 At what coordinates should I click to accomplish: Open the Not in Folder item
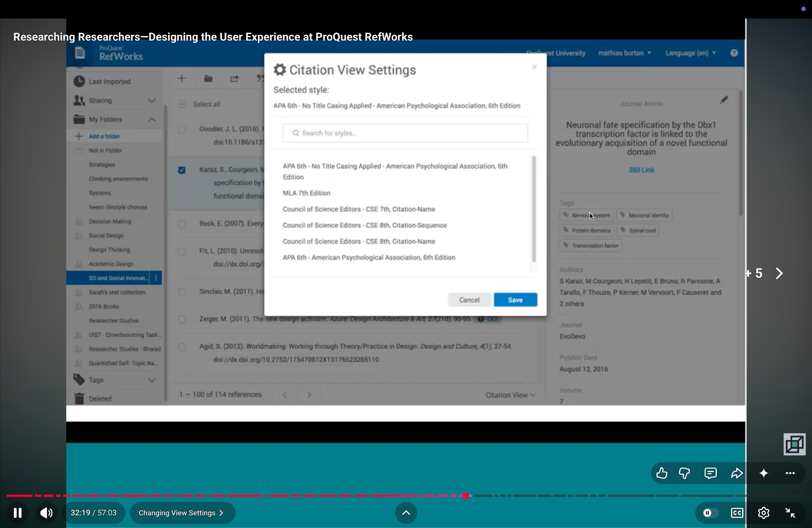[x=105, y=150]
